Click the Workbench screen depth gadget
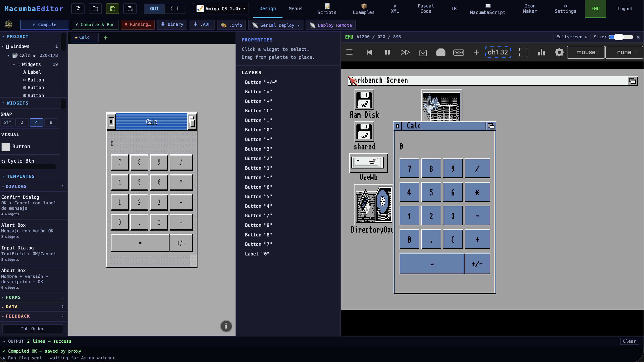 point(632,81)
